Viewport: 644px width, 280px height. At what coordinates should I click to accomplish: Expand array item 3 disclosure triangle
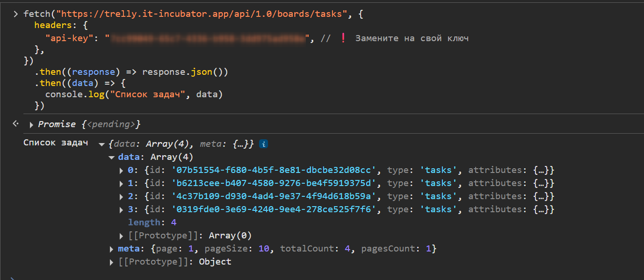(x=122, y=210)
